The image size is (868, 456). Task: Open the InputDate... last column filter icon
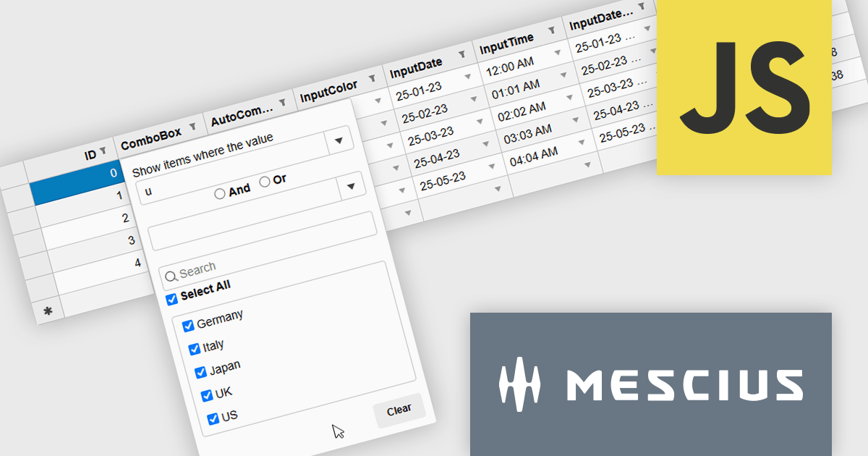click(641, 6)
